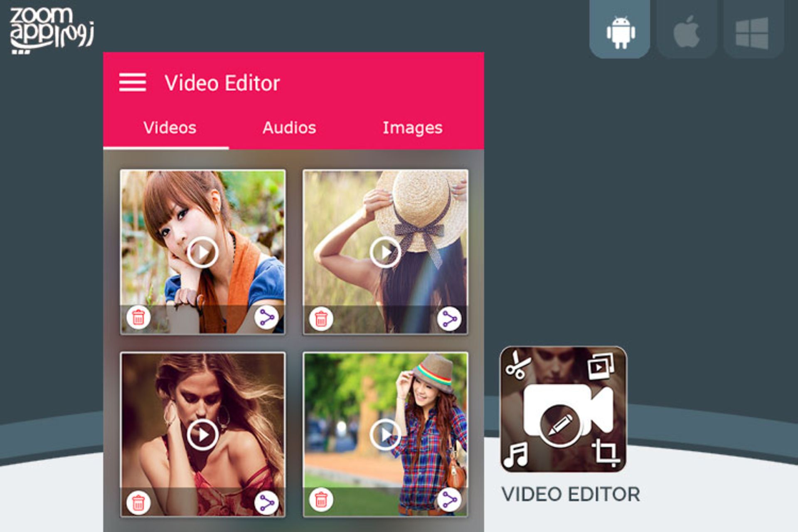Switch to the Audios tab
Screen dimensions: 798x532
(x=289, y=128)
